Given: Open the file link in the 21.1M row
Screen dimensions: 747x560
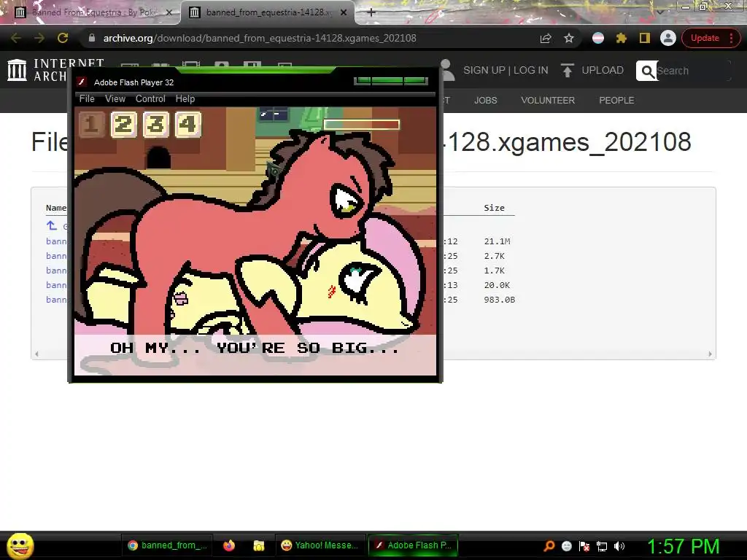Looking at the screenshot, I should [x=56, y=241].
